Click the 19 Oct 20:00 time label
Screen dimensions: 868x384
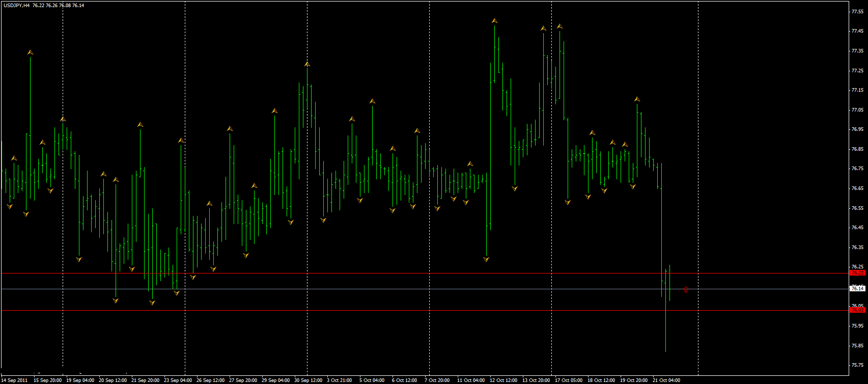click(634, 380)
